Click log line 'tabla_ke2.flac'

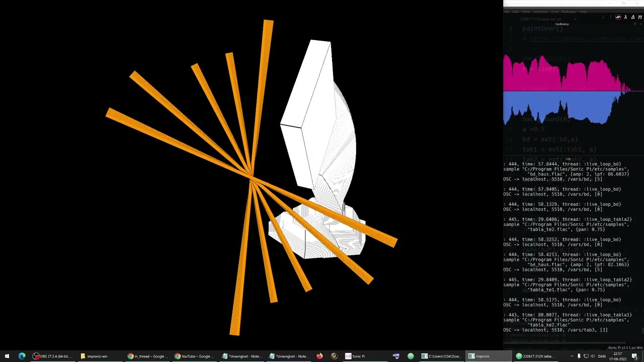pyautogui.click(x=548, y=325)
